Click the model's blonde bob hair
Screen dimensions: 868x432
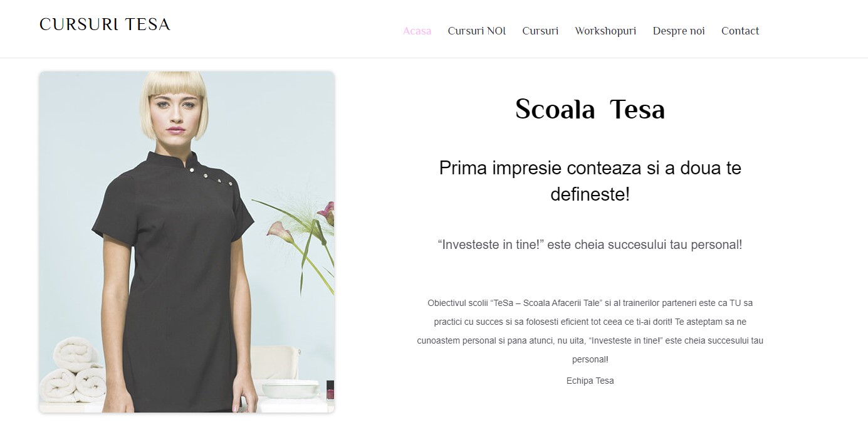(174, 103)
